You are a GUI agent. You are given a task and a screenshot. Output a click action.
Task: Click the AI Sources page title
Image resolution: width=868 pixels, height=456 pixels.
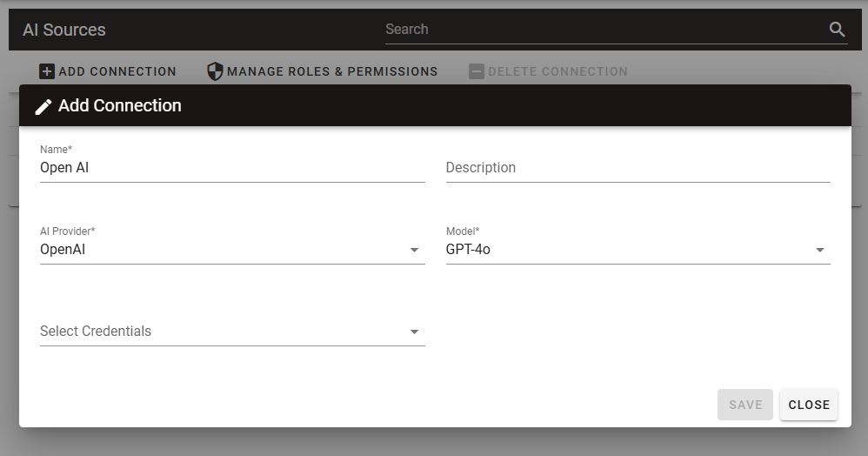(x=64, y=30)
